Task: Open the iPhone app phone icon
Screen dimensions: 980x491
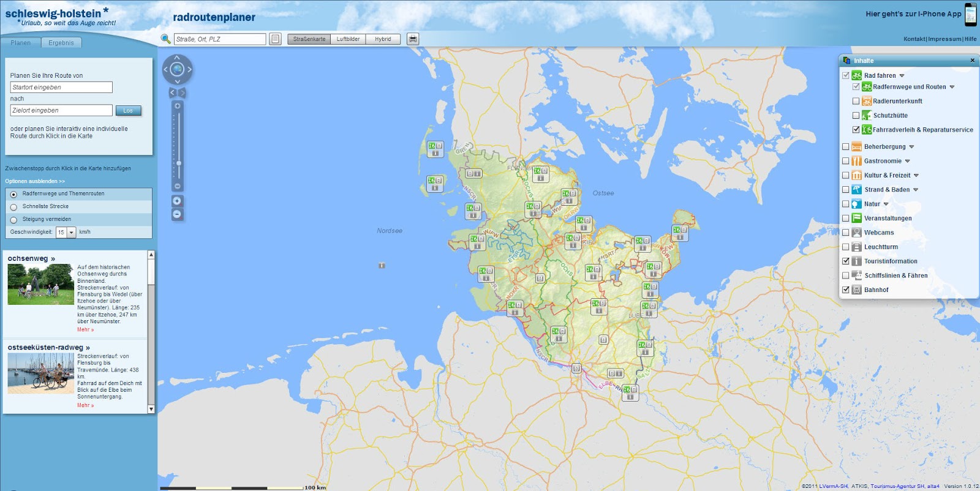Action: coord(971,15)
